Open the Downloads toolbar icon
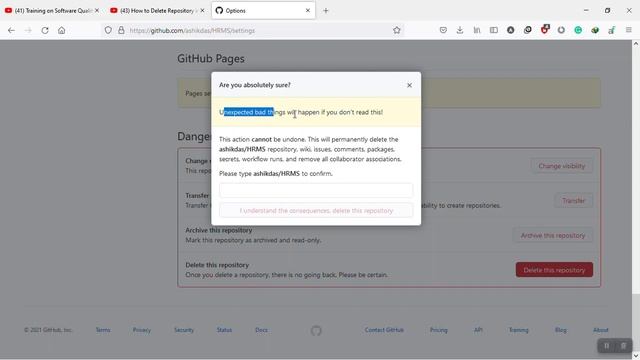This screenshot has width=640, height=360. point(460,30)
